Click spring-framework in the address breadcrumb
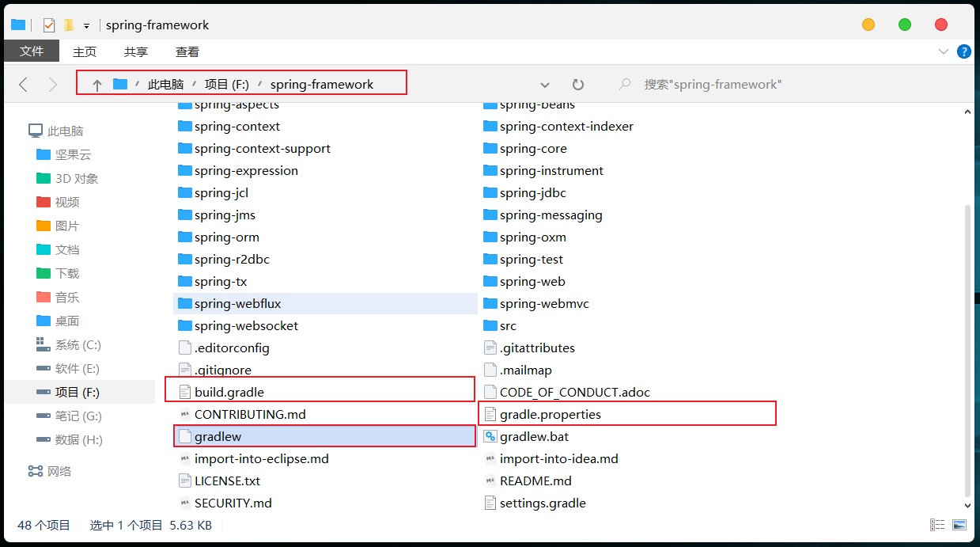980x547 pixels. pos(322,84)
